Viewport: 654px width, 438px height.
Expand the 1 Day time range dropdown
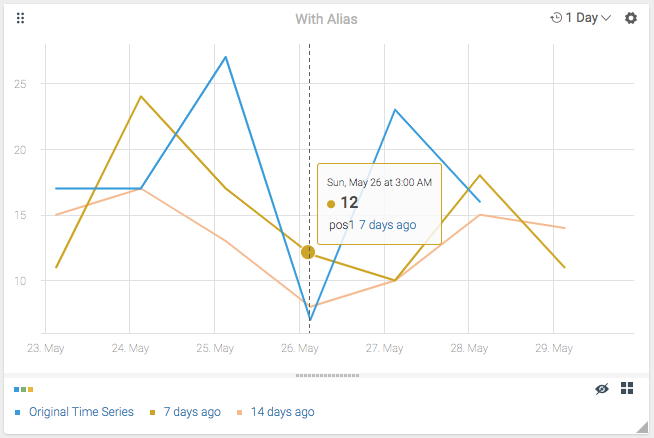tap(581, 18)
